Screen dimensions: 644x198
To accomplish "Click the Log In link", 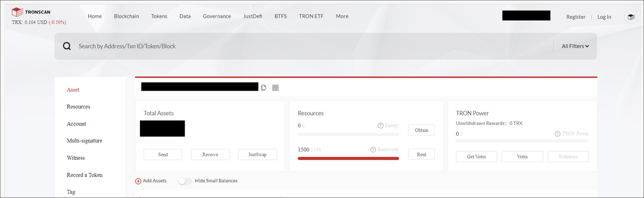I will point(604,17).
